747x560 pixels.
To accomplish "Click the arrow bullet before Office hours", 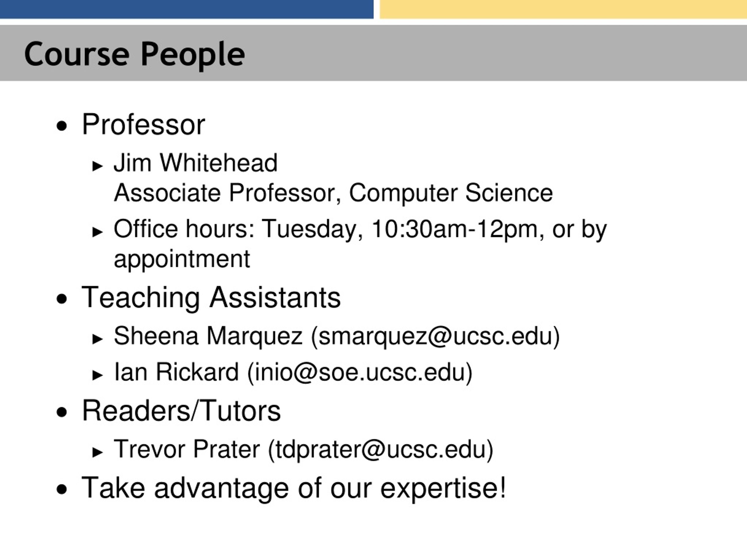I will click(x=97, y=232).
